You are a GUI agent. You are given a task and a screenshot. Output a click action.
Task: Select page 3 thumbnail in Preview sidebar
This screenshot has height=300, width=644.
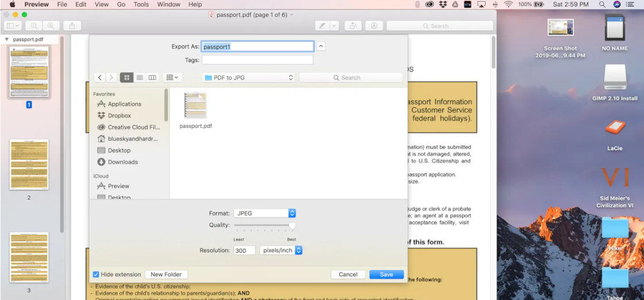point(29,257)
